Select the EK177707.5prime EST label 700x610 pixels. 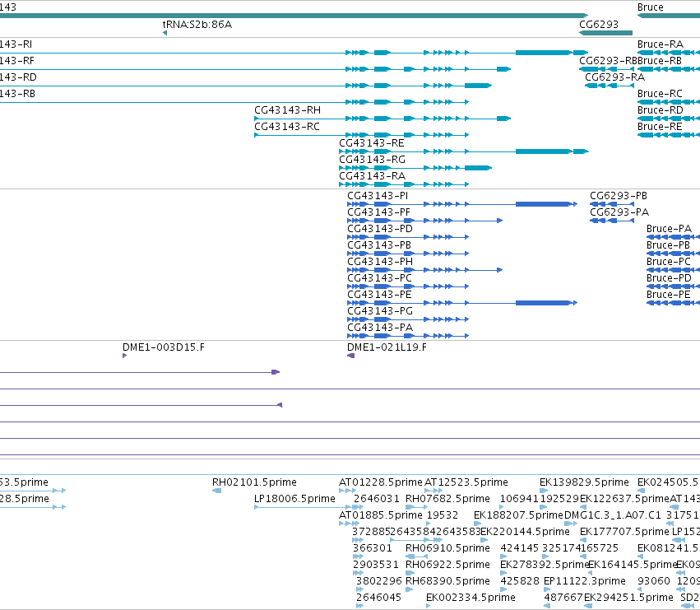(624, 532)
